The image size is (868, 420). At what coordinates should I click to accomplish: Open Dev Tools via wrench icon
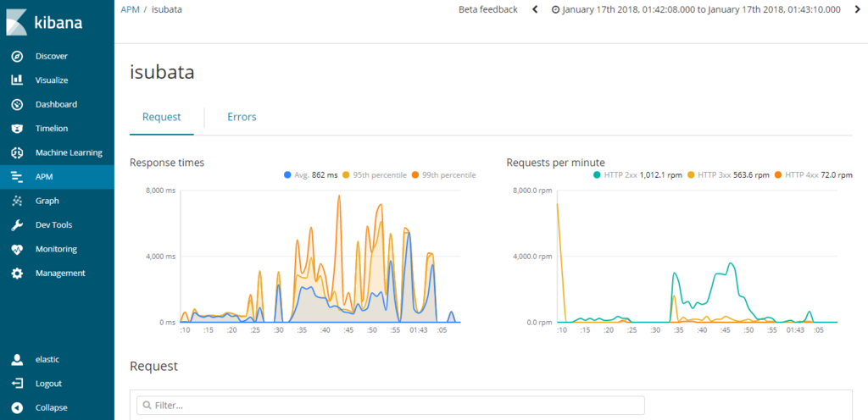click(17, 225)
